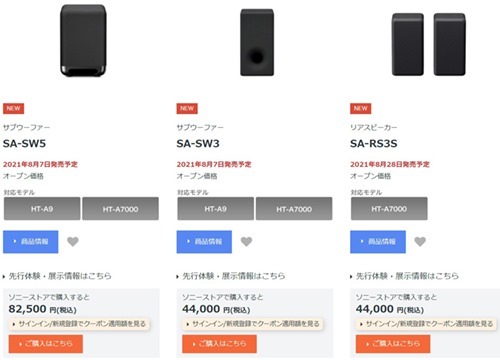Open 商品情報 for SA-SW5
The height and width of the screenshot is (360, 500).
click(x=31, y=242)
